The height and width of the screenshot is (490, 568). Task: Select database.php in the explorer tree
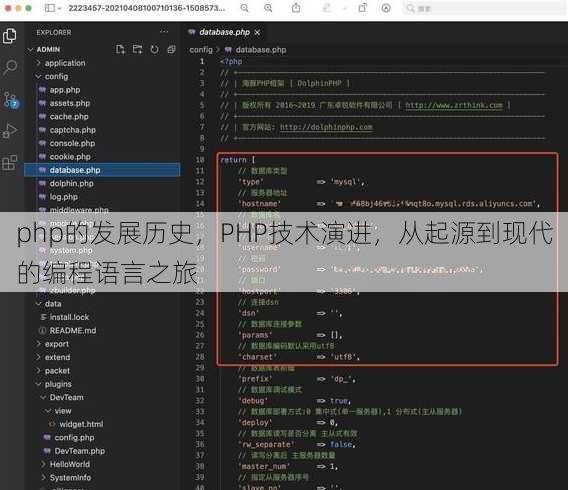(102, 170)
